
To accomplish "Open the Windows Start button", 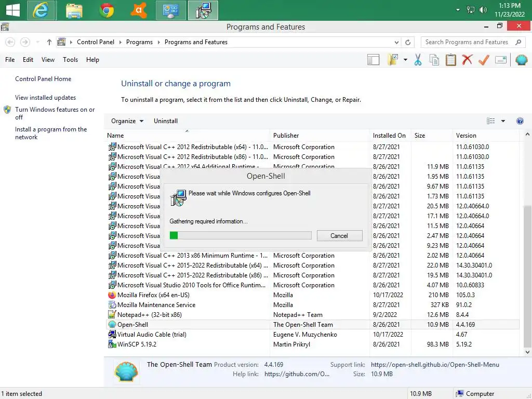I will coord(13,10).
